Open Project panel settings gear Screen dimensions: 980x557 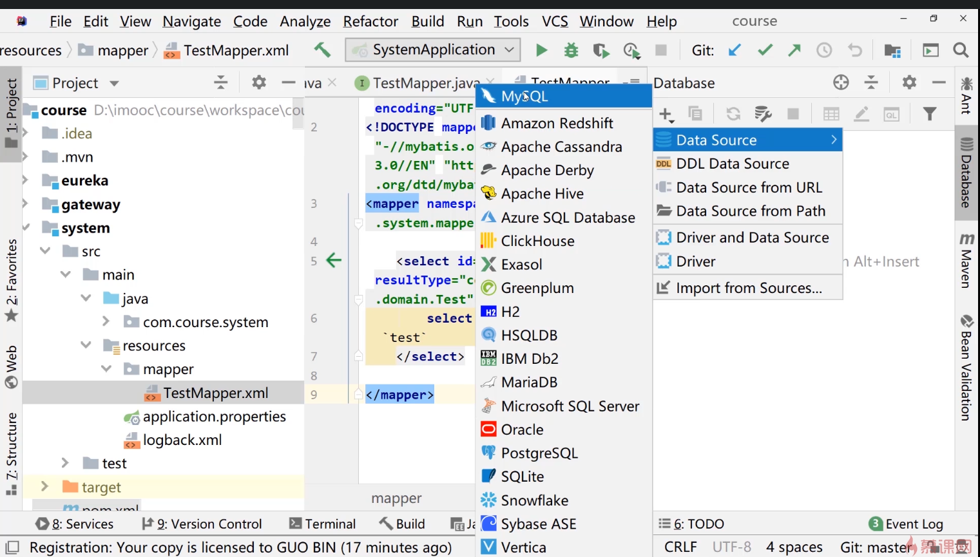tap(259, 82)
